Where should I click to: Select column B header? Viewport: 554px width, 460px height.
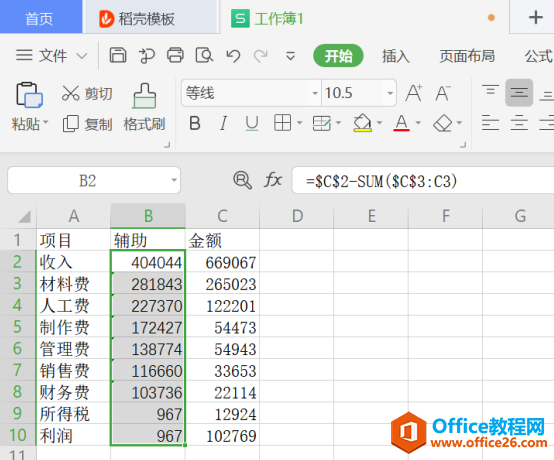click(148, 216)
